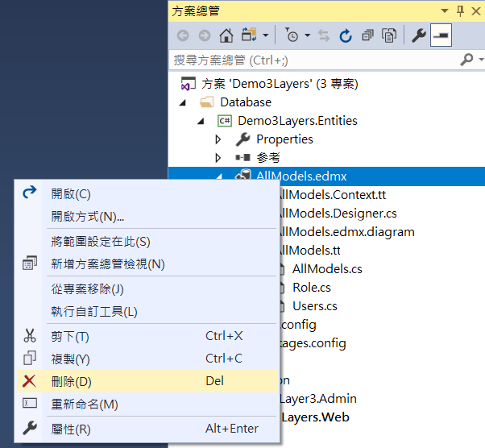Screen dimensions: 485x448
Task: Click the pending changes filter clock icon
Action: coord(292,35)
